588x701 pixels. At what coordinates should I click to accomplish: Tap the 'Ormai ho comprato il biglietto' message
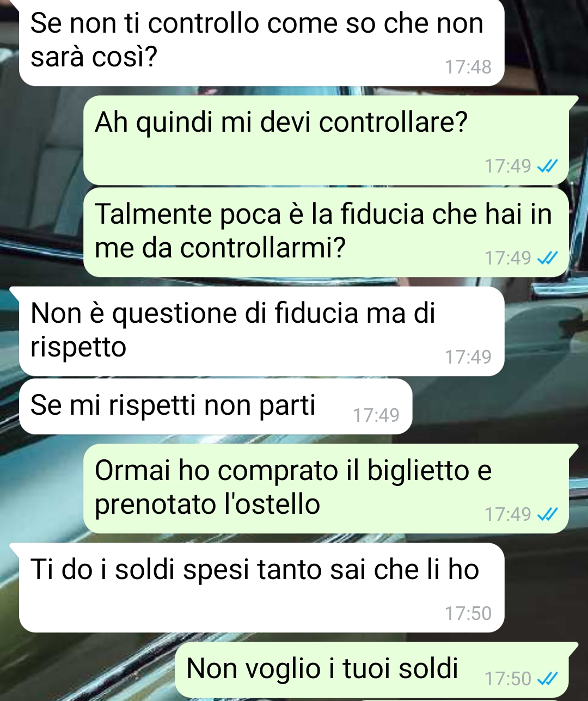tap(327, 489)
